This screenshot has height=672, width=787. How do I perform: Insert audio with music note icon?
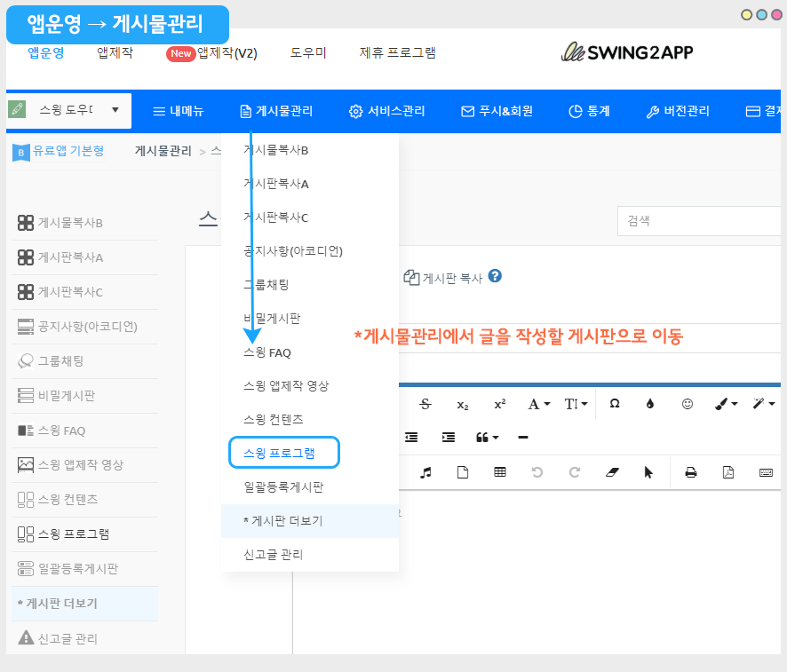425,472
